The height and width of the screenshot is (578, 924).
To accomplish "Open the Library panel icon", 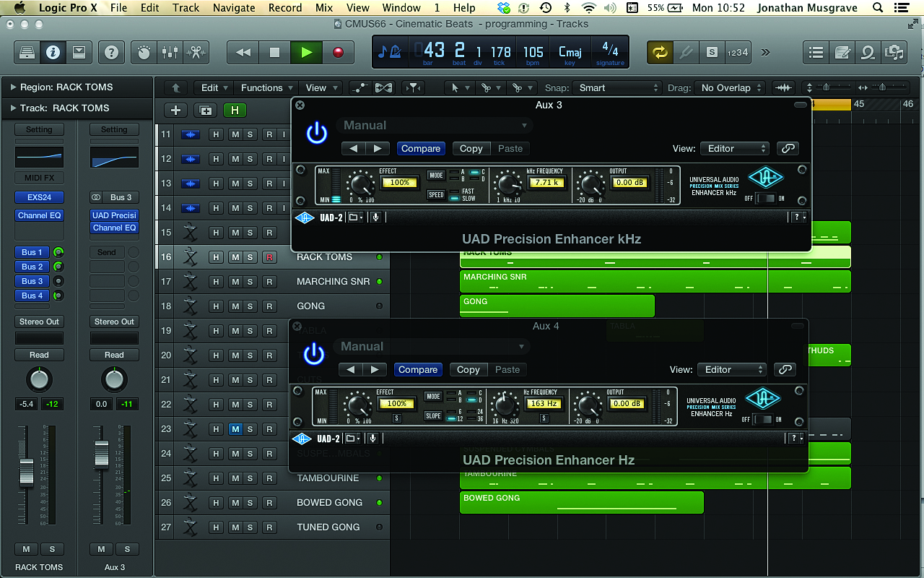I will coord(27,52).
